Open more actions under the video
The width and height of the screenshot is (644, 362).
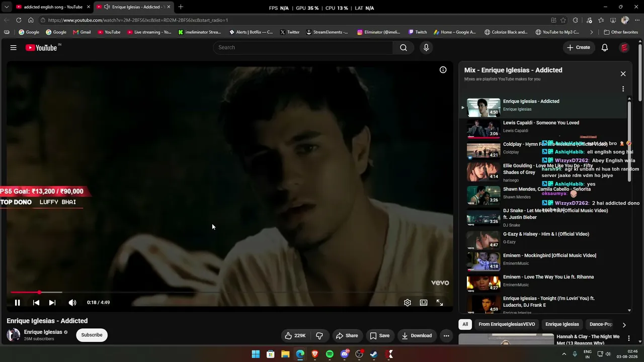coord(446,335)
